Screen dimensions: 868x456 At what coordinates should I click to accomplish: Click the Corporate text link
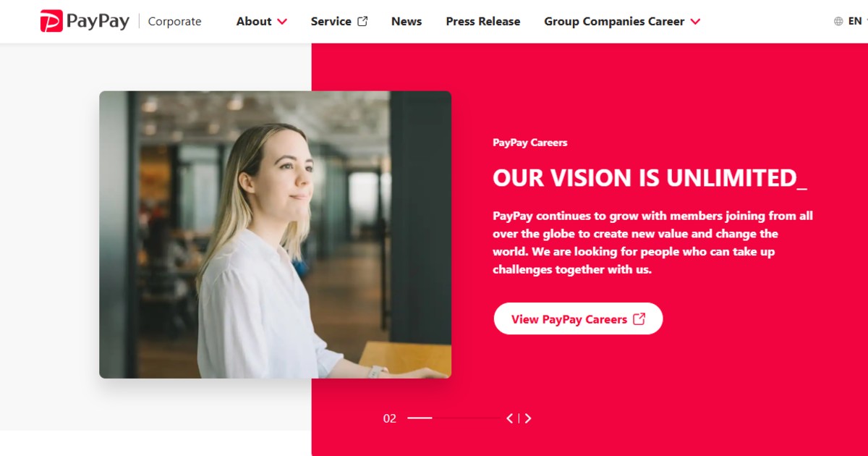coord(174,21)
